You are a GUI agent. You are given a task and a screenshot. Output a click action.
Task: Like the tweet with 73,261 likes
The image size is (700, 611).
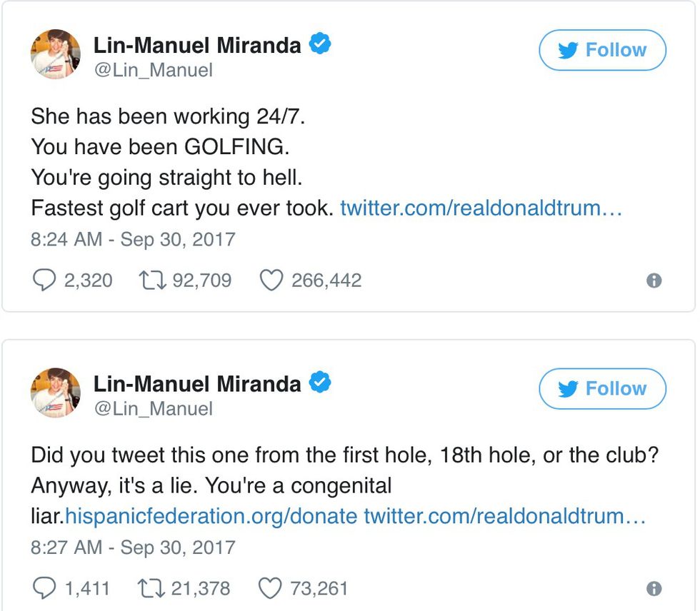(x=271, y=588)
